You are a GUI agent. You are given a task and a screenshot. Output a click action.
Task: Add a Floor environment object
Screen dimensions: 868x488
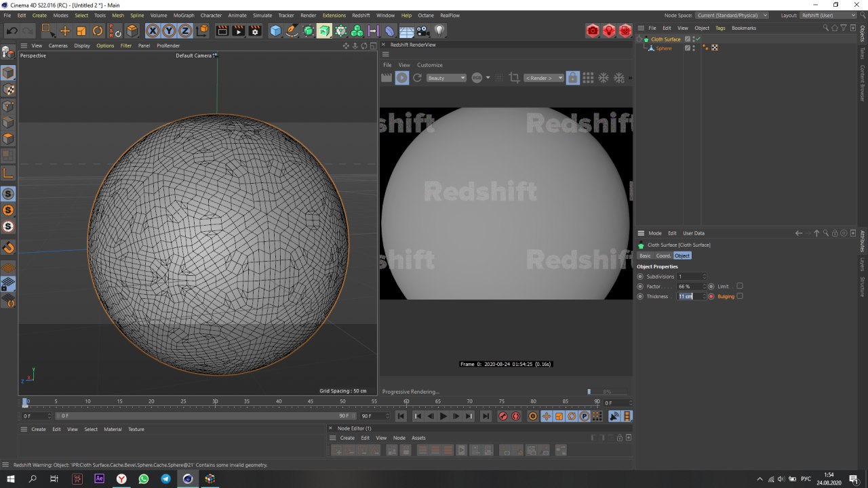click(407, 30)
